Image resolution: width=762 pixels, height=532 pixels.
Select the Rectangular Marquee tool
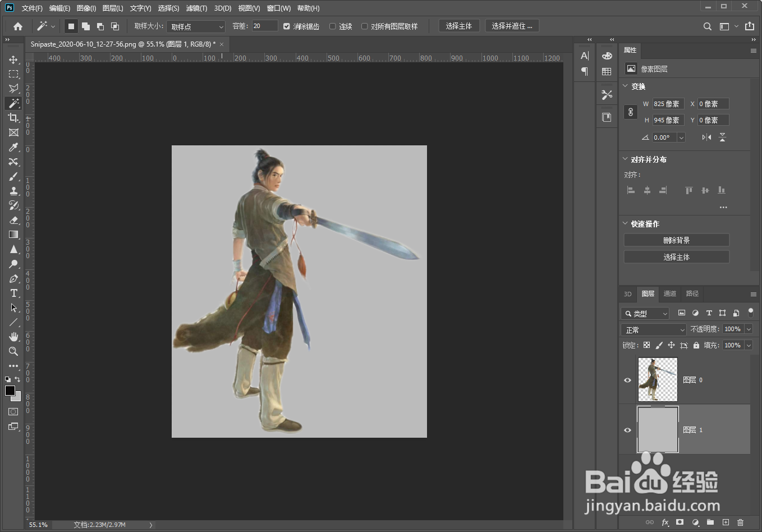[x=13, y=74]
